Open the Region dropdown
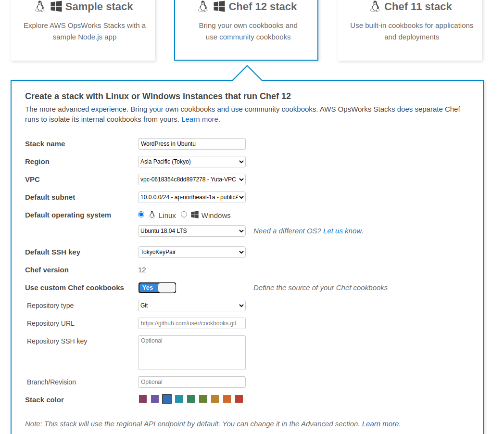504x434 pixels. [192, 162]
